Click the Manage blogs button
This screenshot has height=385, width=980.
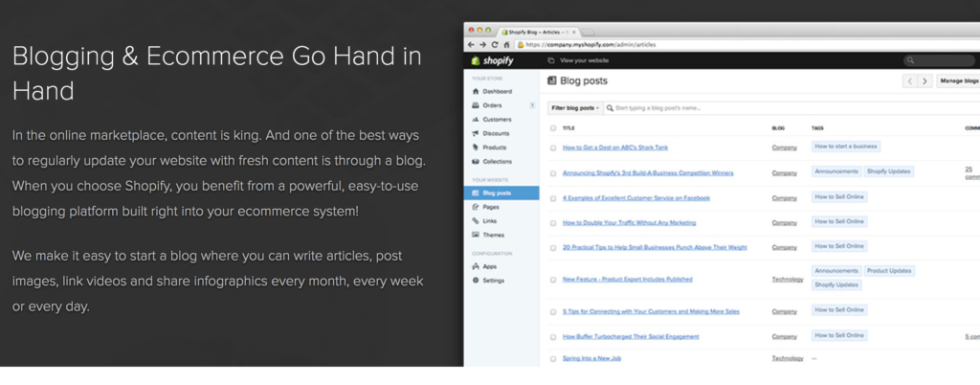pos(958,81)
